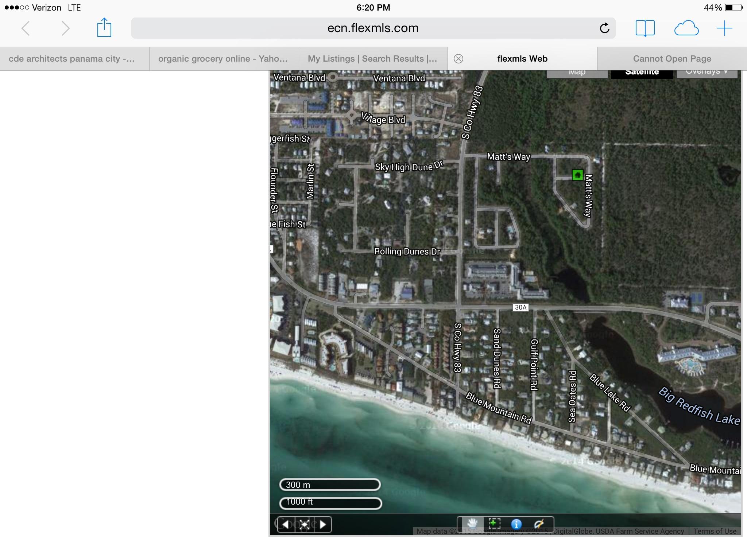Select the hand pan tool

(472, 524)
